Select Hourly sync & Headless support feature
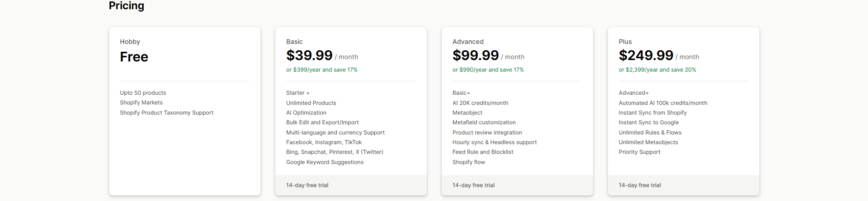Screen dimensions: 868x201 (494, 142)
